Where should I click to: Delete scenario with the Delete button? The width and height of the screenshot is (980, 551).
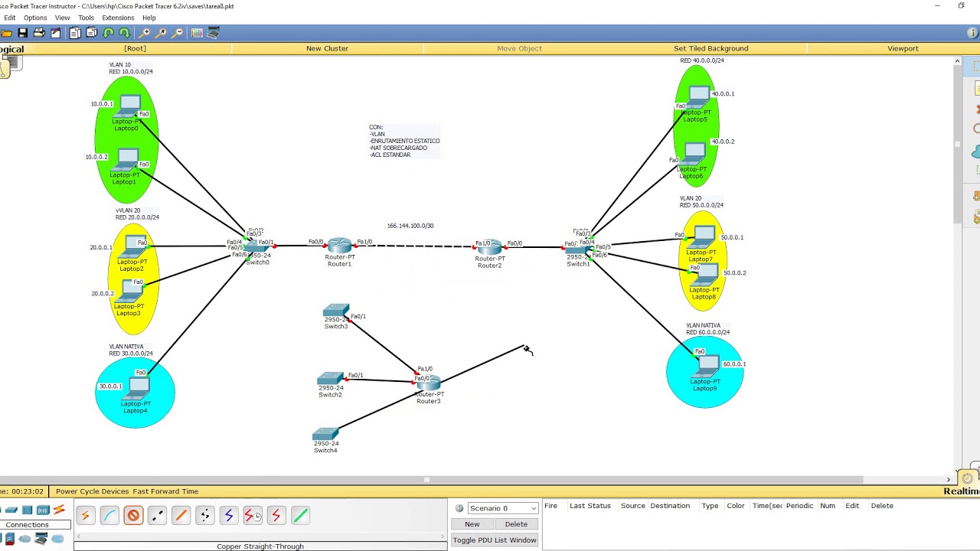(x=516, y=524)
